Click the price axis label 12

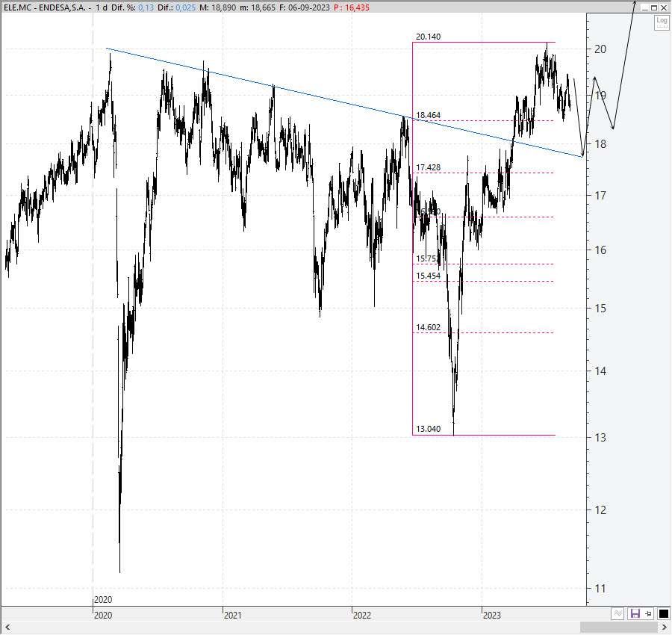(x=600, y=509)
